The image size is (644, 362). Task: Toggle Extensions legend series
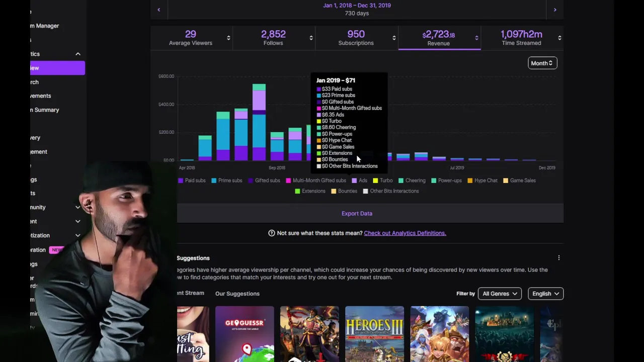[x=310, y=191]
